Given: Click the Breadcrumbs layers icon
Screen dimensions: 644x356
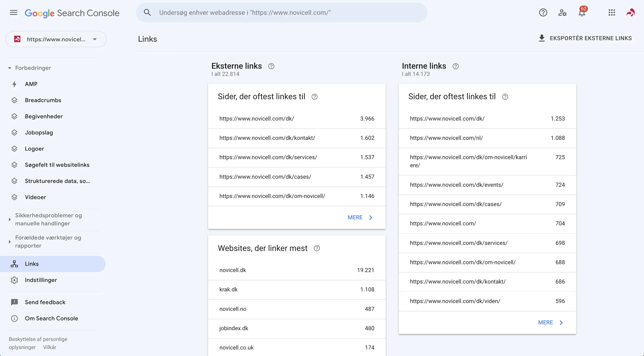Looking at the screenshot, I should coord(14,100).
